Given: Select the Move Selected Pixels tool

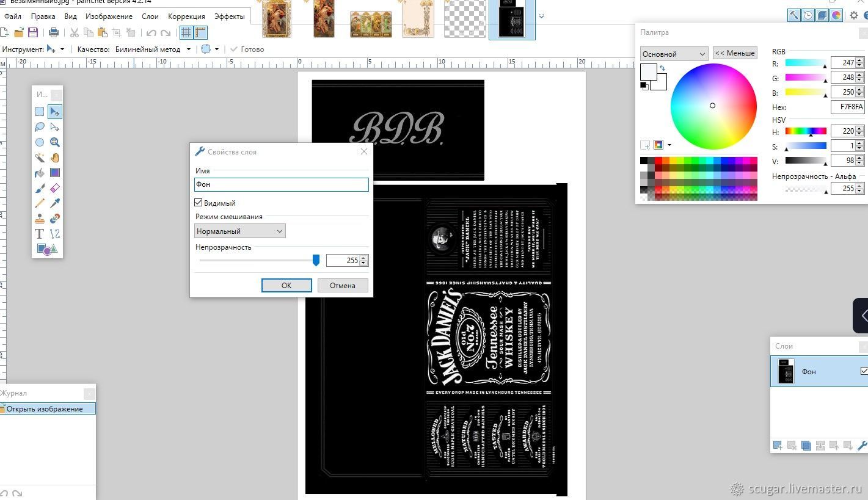Looking at the screenshot, I should click(x=55, y=112).
